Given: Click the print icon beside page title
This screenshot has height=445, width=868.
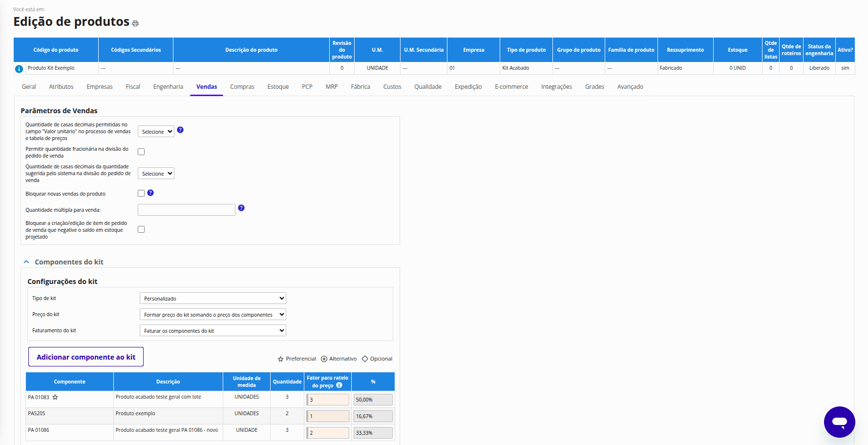Looking at the screenshot, I should click(135, 23).
